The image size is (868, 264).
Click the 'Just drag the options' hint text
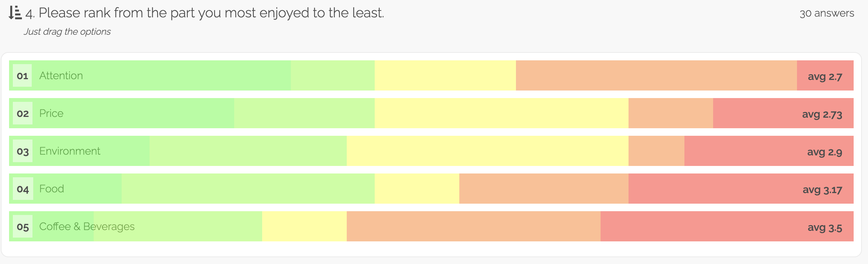pyautogui.click(x=67, y=32)
